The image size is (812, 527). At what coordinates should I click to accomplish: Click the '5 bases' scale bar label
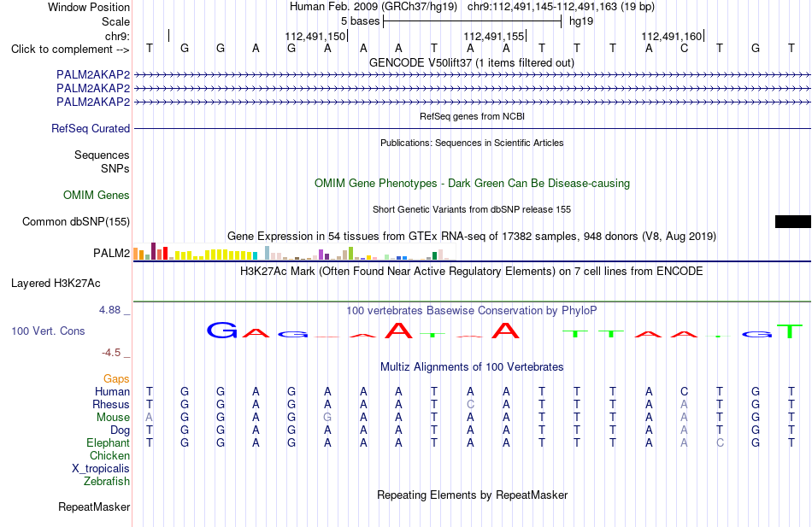pyautogui.click(x=360, y=21)
